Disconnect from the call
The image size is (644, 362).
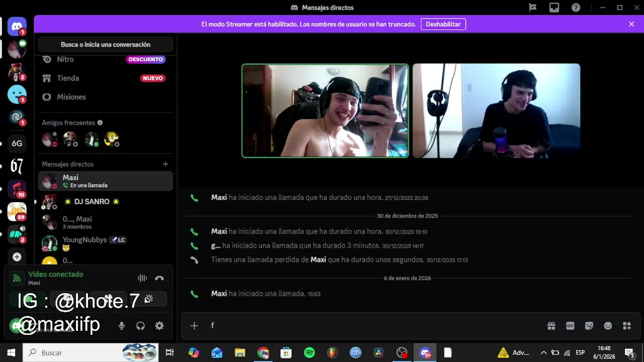click(159, 278)
